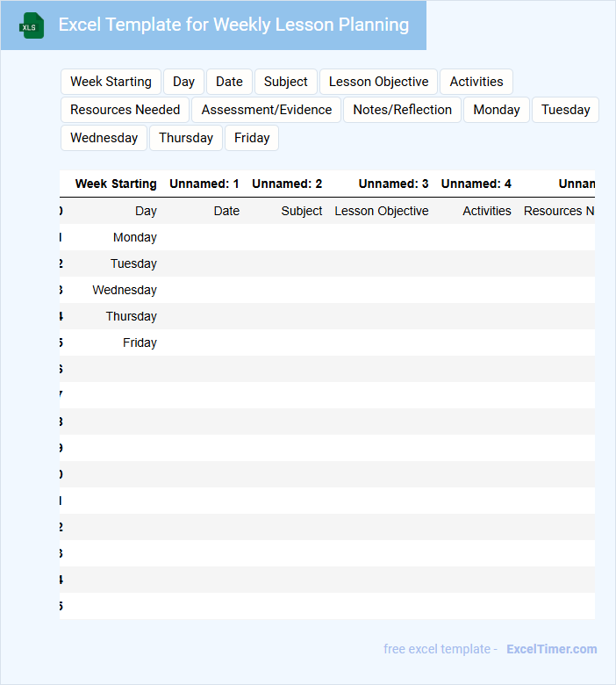Select the 'Unnamed: 3' column header

tap(393, 184)
